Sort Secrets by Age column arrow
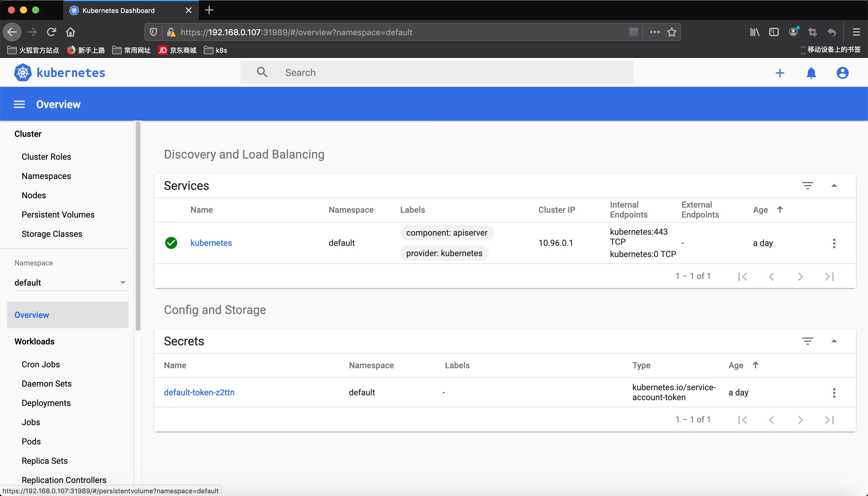The width and height of the screenshot is (868, 496). (755, 365)
